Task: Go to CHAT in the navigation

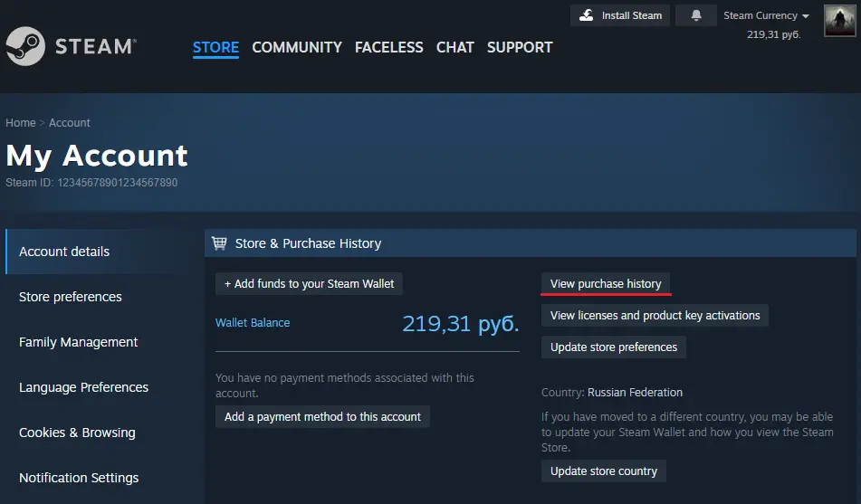Action: click(454, 47)
